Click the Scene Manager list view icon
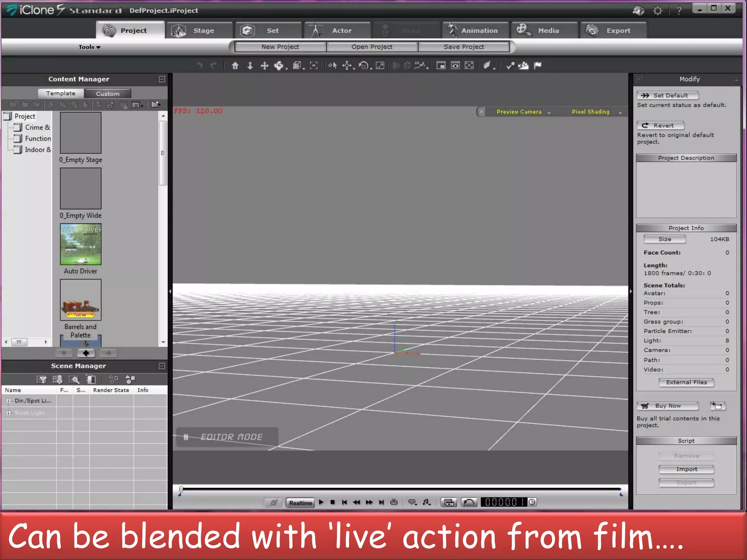The height and width of the screenshot is (560, 747). (x=42, y=380)
